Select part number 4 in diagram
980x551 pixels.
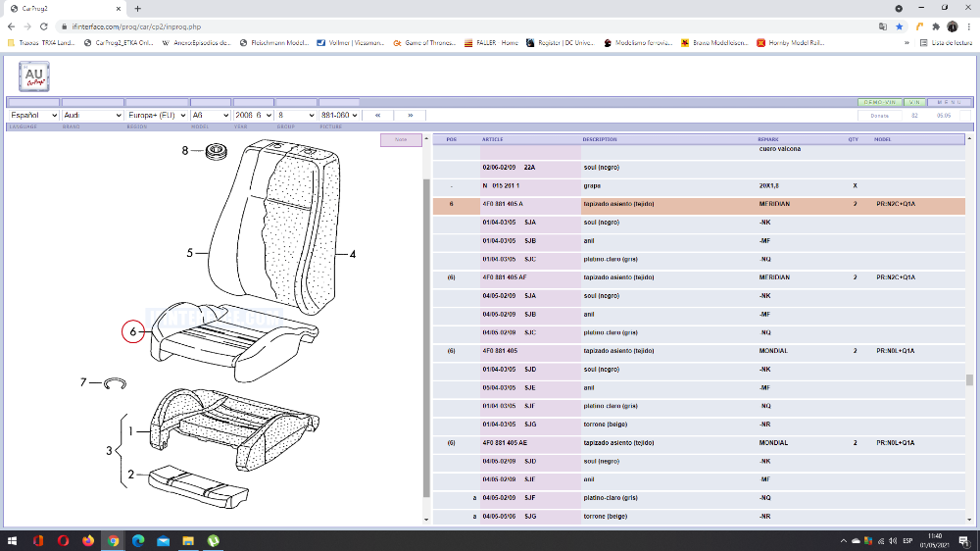(353, 255)
